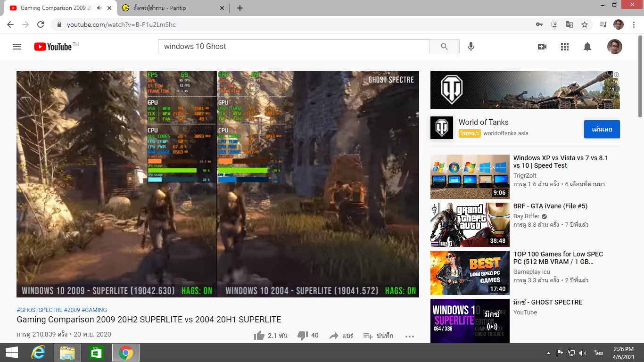Viewport: 644px width, 362px height.
Task: Open the Chrome profile avatar
Action: coord(619,25)
